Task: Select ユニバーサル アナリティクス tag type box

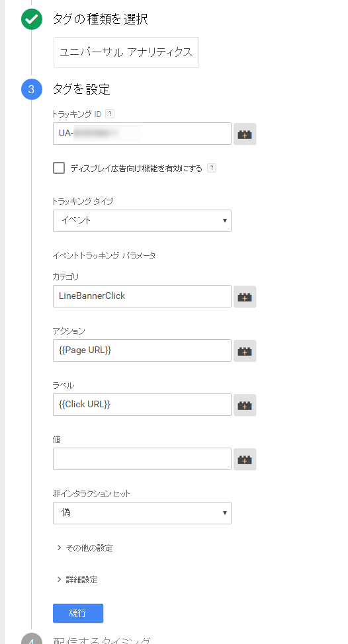Action: tap(126, 53)
